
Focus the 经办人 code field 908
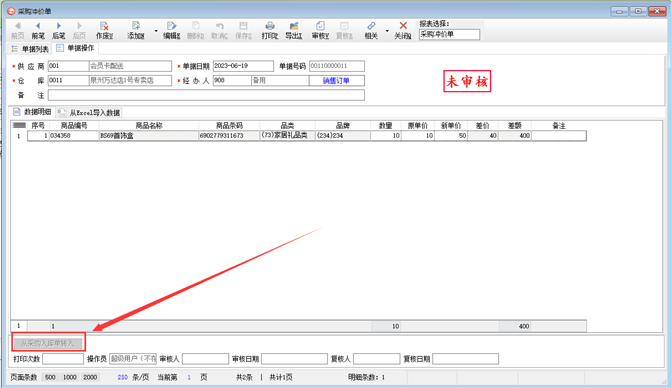pos(232,80)
